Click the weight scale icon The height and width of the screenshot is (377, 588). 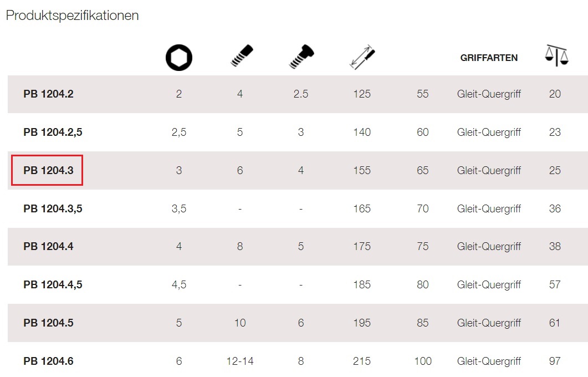556,55
